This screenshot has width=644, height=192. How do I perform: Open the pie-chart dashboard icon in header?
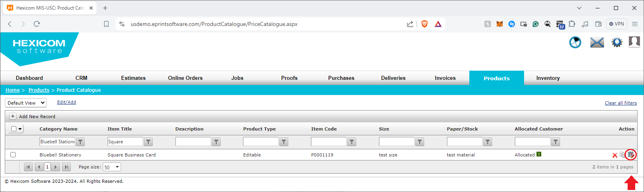click(x=575, y=42)
